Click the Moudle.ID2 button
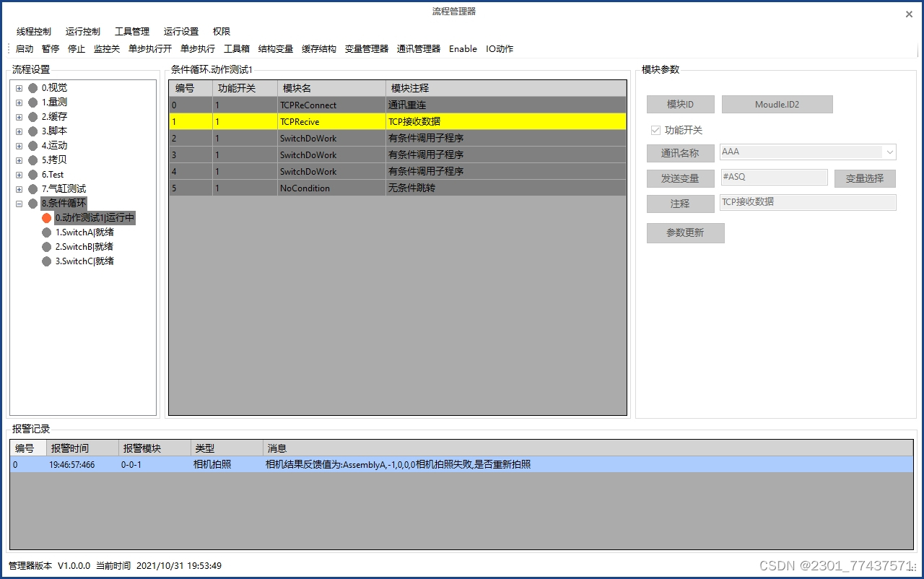This screenshot has height=579, width=924. coord(777,105)
